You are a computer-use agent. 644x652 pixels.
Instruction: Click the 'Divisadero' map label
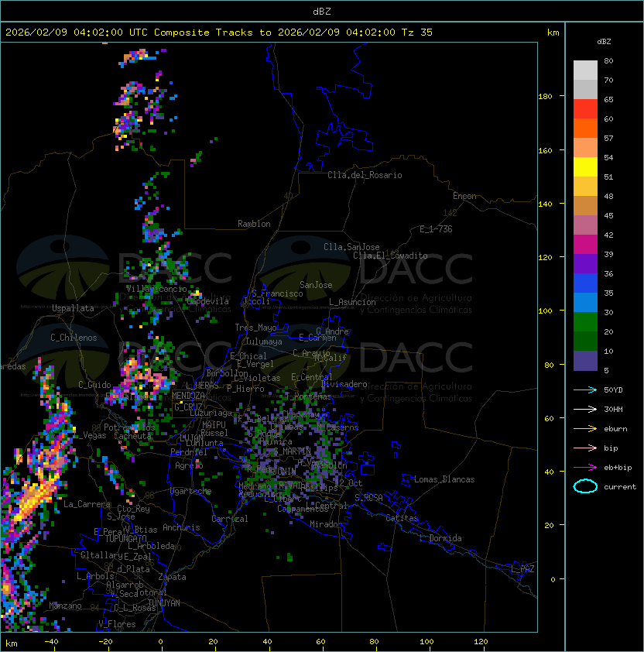344,384
